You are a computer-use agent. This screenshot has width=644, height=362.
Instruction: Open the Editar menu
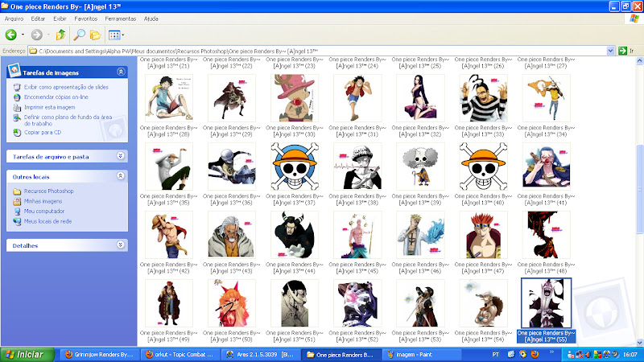tap(38, 19)
